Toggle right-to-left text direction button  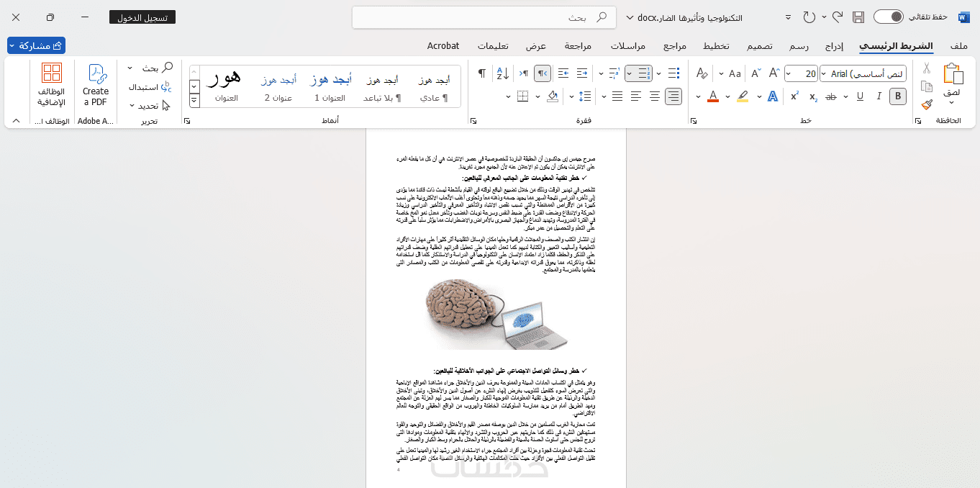543,73
